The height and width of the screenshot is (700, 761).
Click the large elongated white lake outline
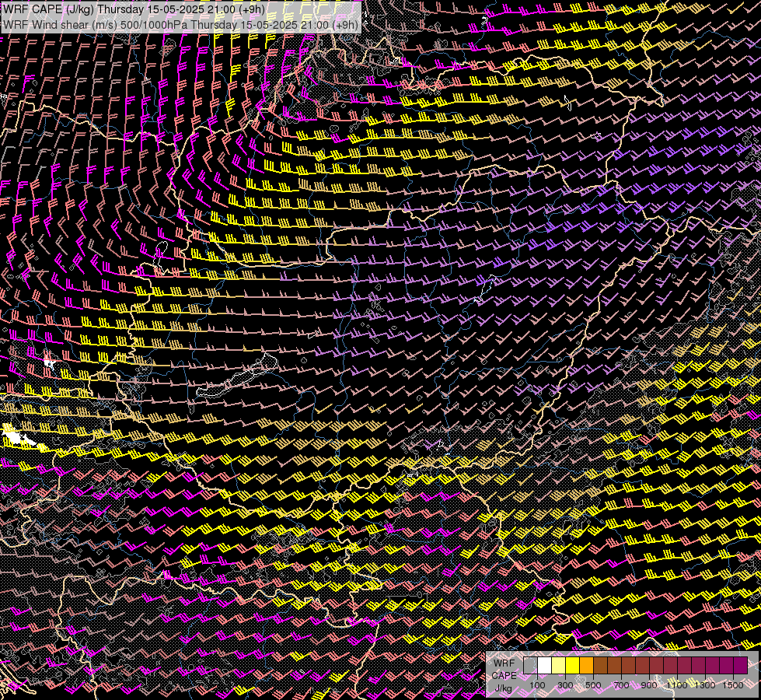(237, 376)
